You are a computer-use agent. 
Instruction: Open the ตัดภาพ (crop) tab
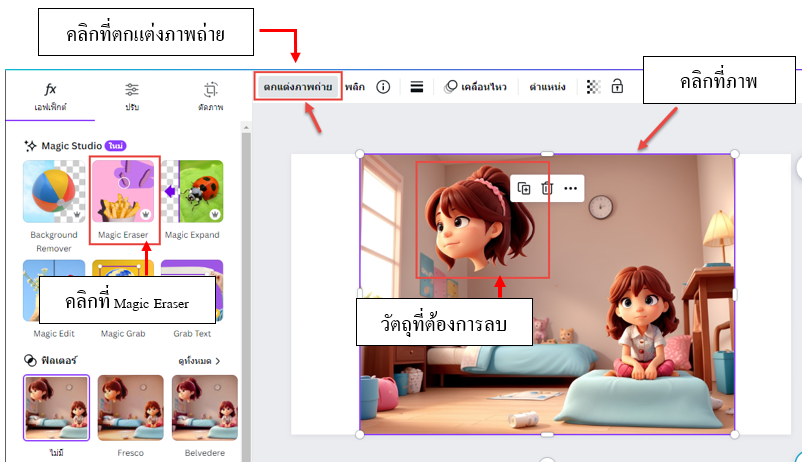coord(210,96)
